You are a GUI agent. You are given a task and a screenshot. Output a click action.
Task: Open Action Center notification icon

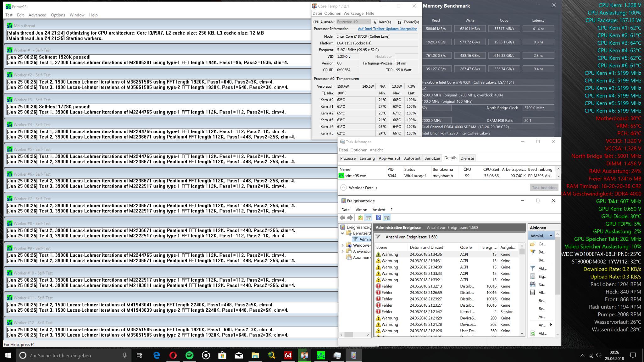tap(633, 355)
